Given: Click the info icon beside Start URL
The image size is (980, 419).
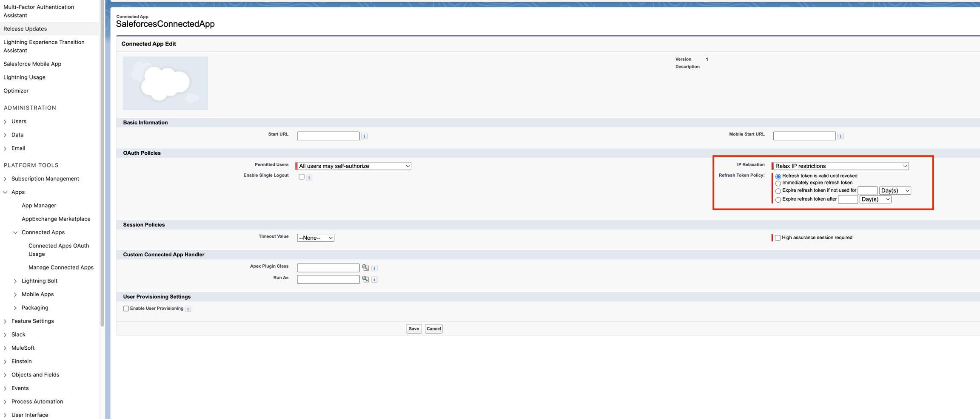Looking at the screenshot, I should tap(365, 136).
